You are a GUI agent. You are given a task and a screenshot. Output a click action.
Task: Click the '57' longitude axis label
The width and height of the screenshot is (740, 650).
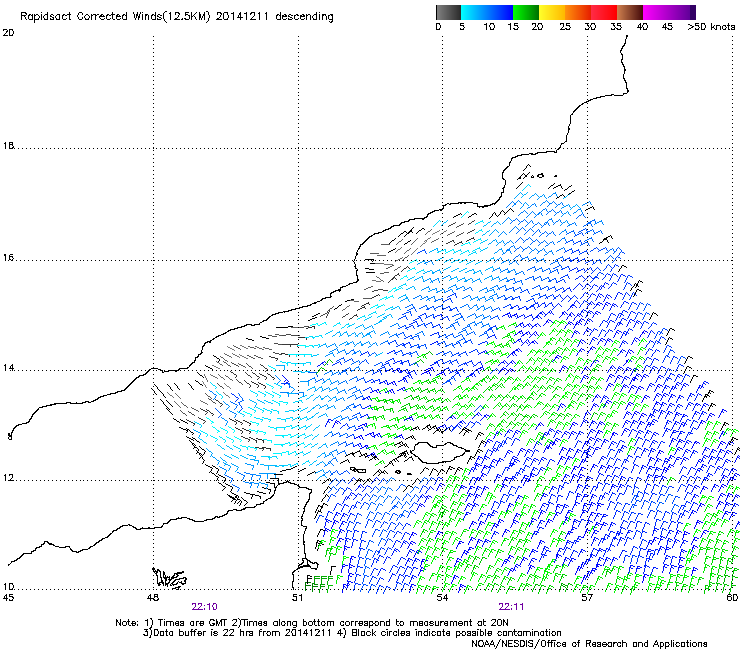click(587, 598)
